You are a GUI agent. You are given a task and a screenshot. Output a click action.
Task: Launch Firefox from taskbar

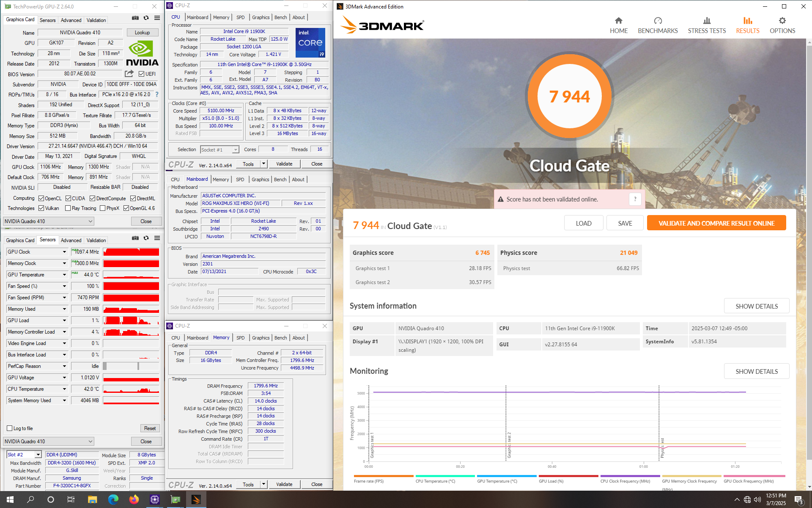point(134,500)
